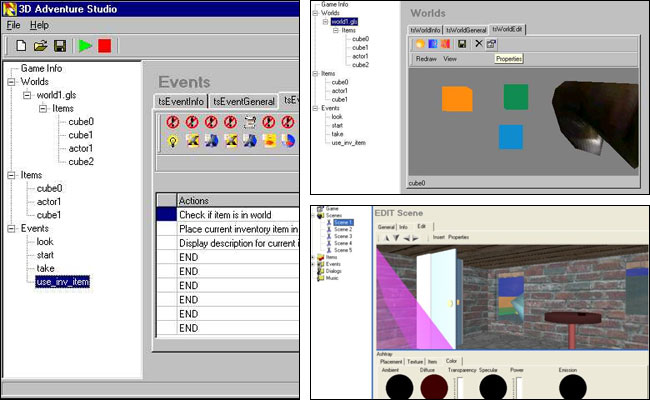Open the Help menu

click(x=39, y=24)
